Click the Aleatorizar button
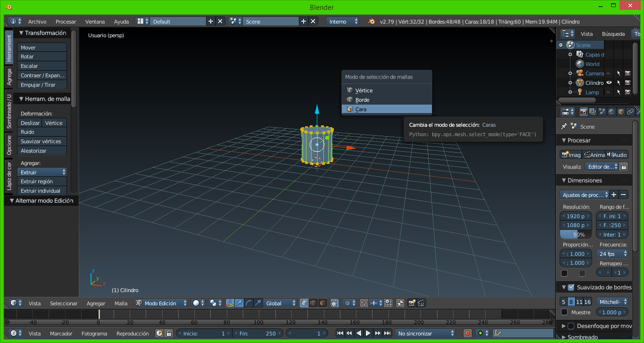644x343 pixels. click(x=42, y=151)
